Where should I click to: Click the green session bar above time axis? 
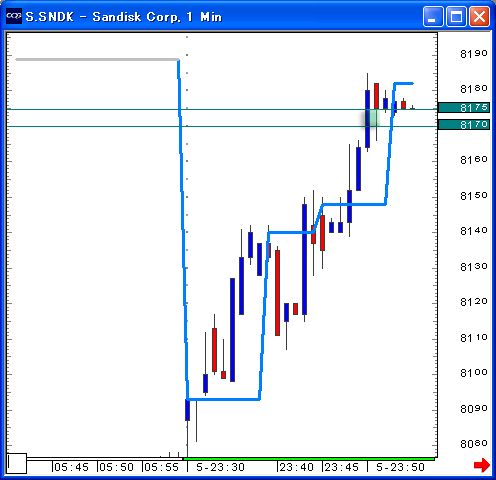(x=309, y=459)
